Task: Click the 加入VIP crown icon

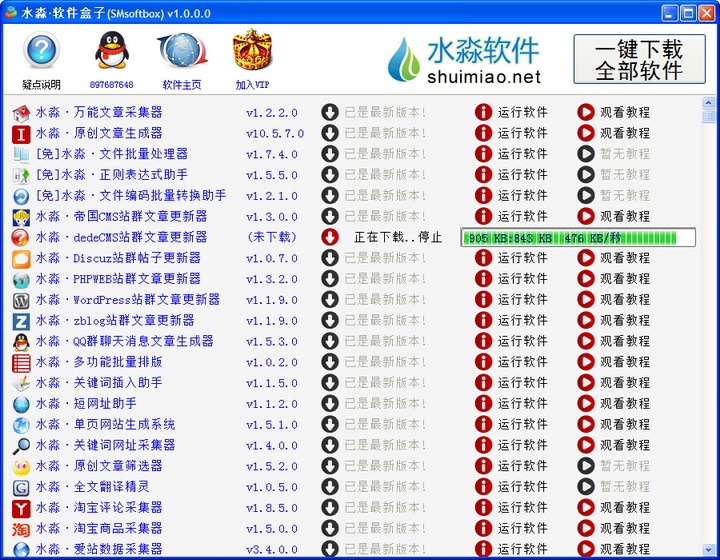Action: (252, 49)
